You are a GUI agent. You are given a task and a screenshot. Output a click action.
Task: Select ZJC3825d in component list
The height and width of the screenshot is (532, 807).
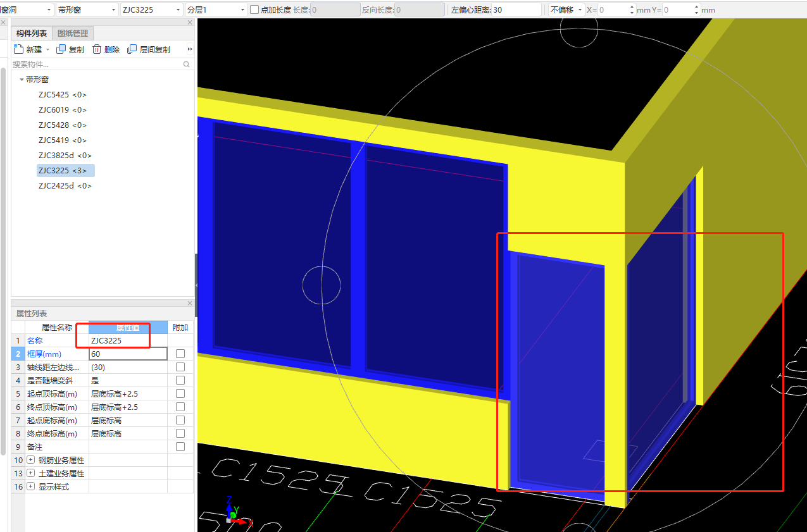click(65, 156)
